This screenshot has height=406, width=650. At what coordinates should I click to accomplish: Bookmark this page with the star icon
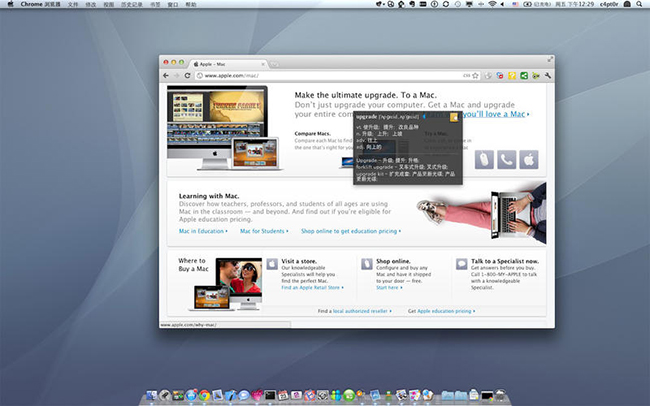(475, 75)
